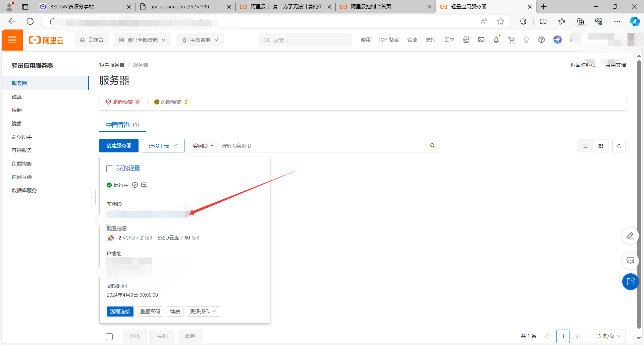Open browser settings and more menu
This screenshot has width=644, height=345.
(617, 21)
